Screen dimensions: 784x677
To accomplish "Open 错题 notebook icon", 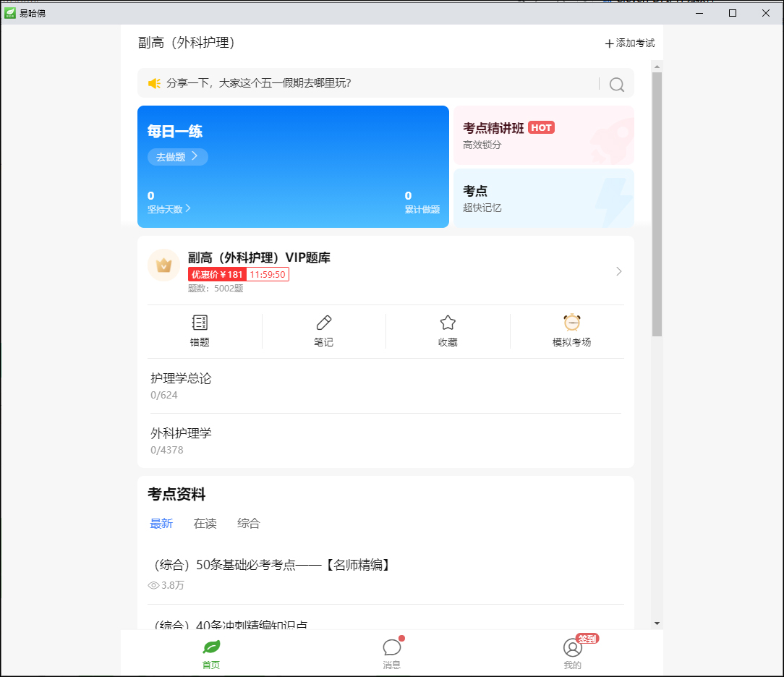I will coord(200,323).
